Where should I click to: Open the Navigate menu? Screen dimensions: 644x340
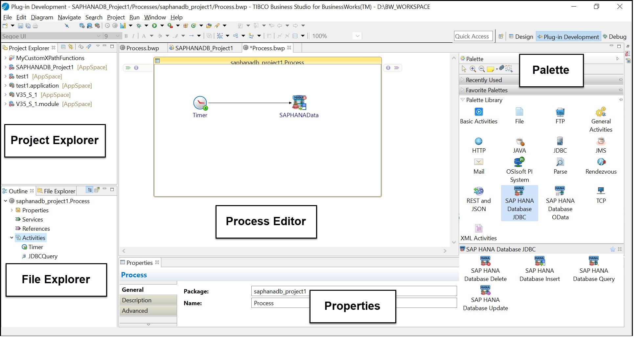(x=69, y=17)
